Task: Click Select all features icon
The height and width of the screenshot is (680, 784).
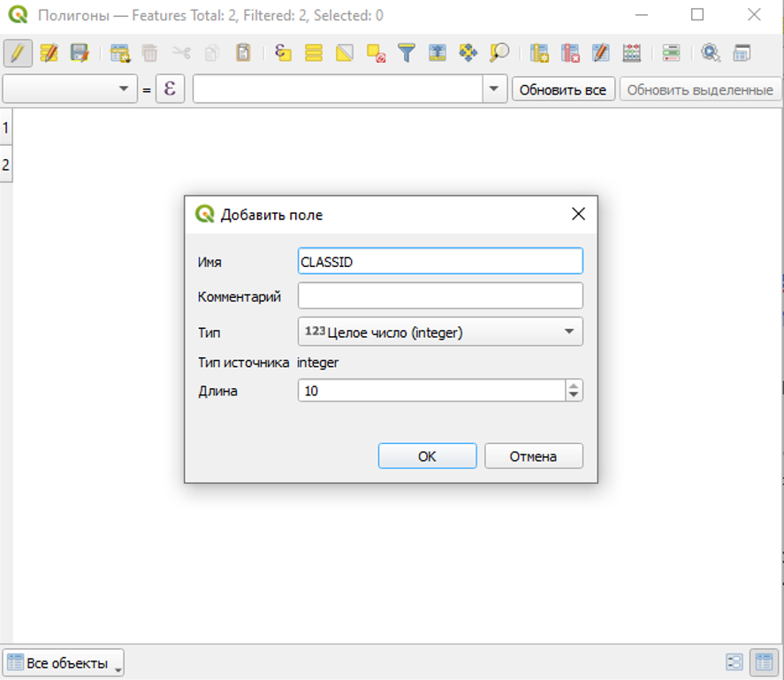Action: [x=314, y=53]
